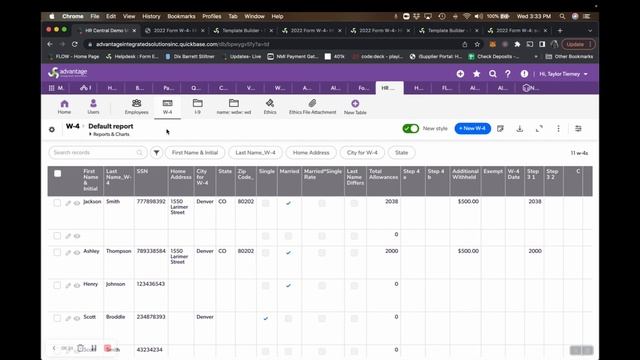Open City for W-4 filter
This screenshot has width=640, height=360.
click(x=362, y=153)
